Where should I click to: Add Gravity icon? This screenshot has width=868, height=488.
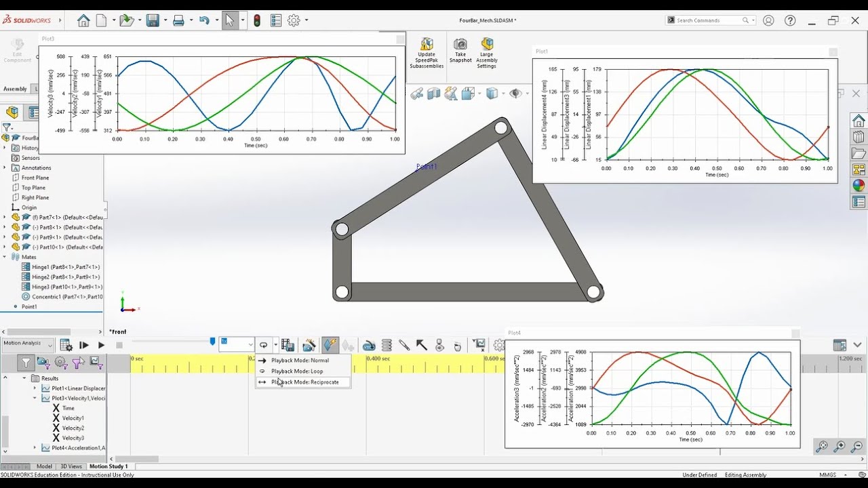457,345
